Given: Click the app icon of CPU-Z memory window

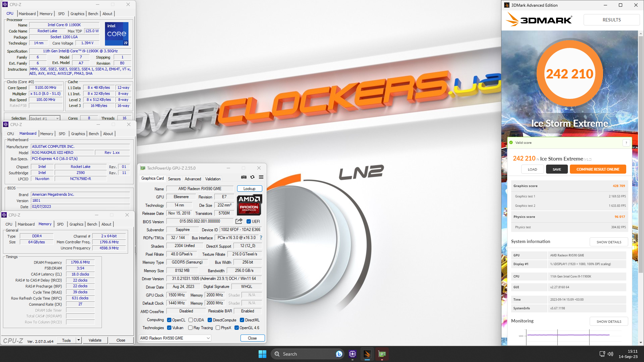Looking at the screenshot, I should point(4,215).
